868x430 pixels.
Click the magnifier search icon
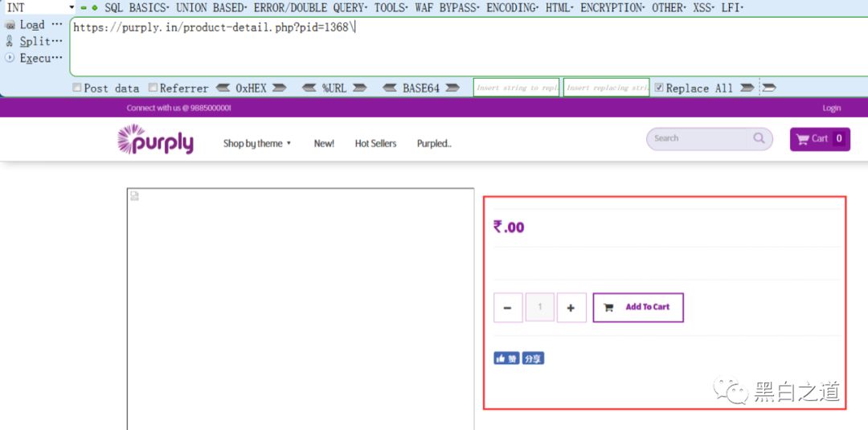pos(759,138)
